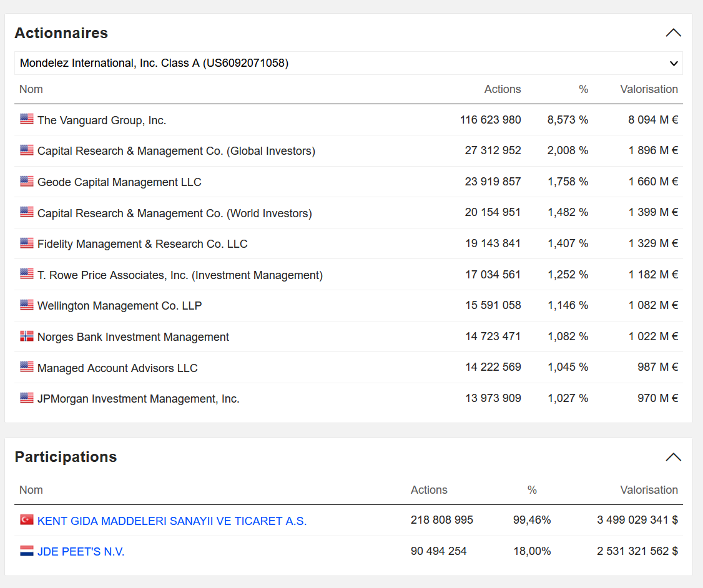
Task: Click the US flag beside The Vanguard Group
Action: click(x=27, y=119)
